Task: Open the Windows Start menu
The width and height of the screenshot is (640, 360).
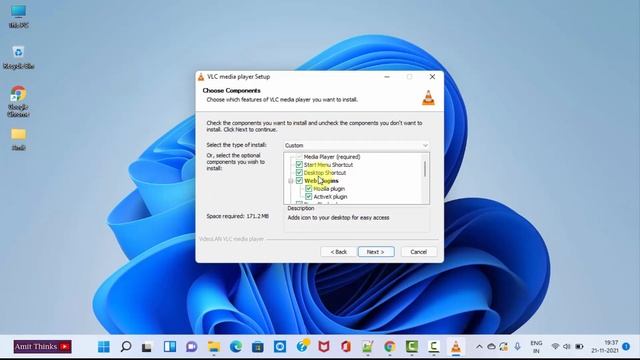Action: coord(104,347)
